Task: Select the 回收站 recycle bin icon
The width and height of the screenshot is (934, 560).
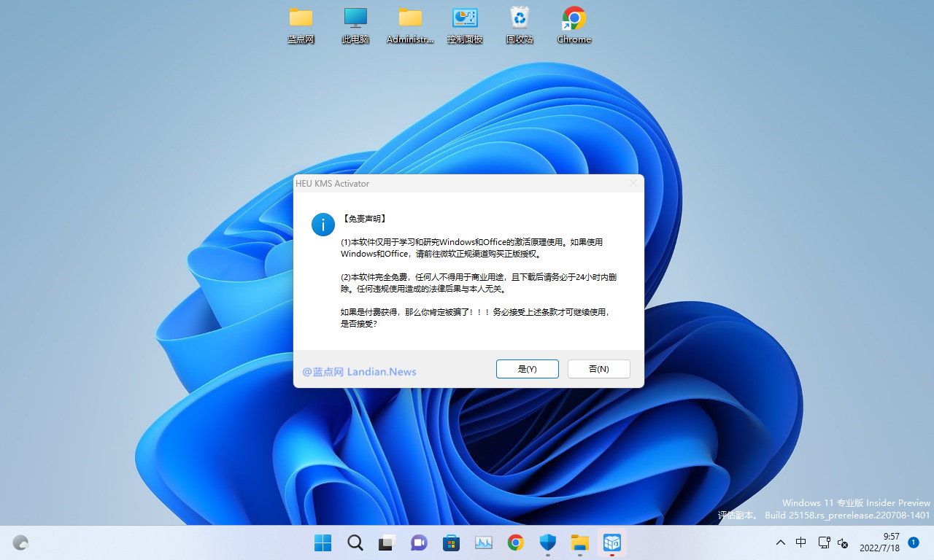Action: tap(520, 26)
